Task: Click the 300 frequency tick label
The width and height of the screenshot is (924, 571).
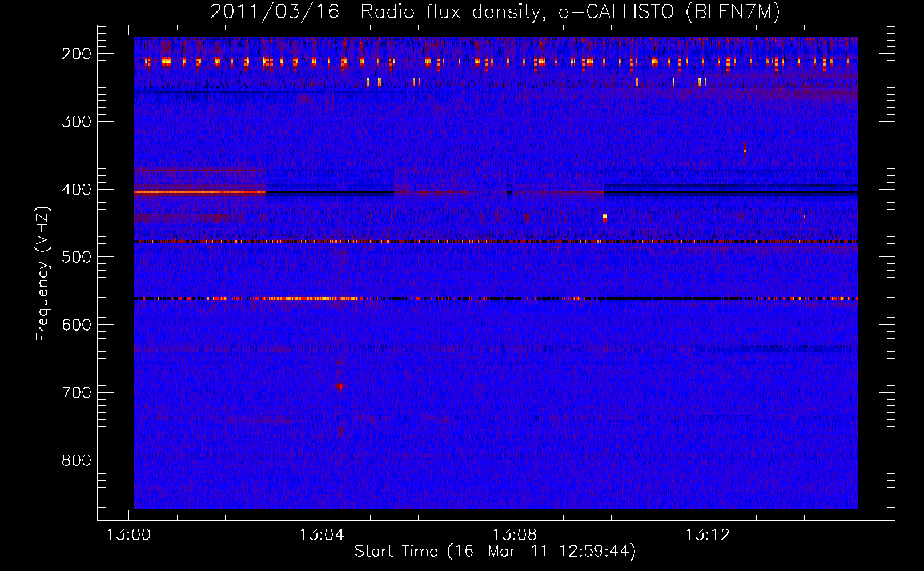Action: click(77, 122)
